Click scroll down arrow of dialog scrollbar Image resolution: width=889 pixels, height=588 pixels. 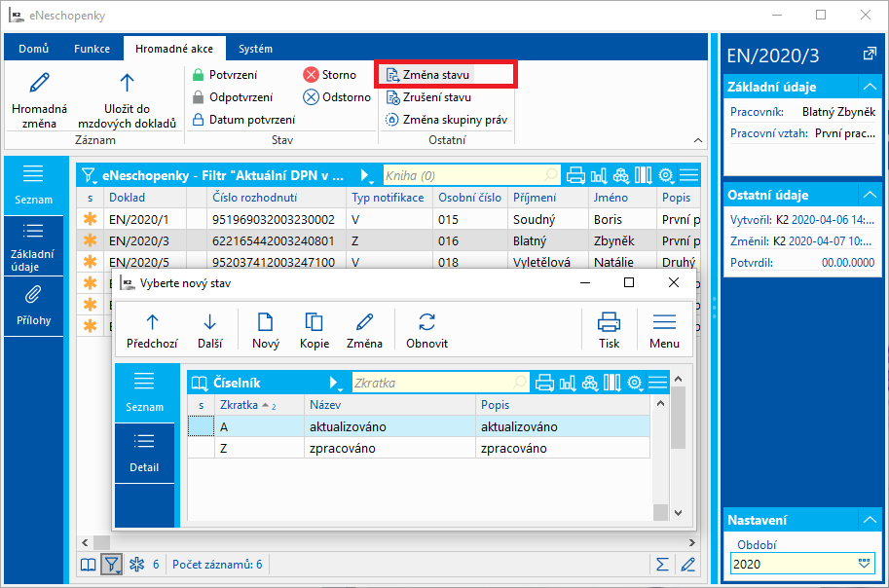click(x=678, y=513)
